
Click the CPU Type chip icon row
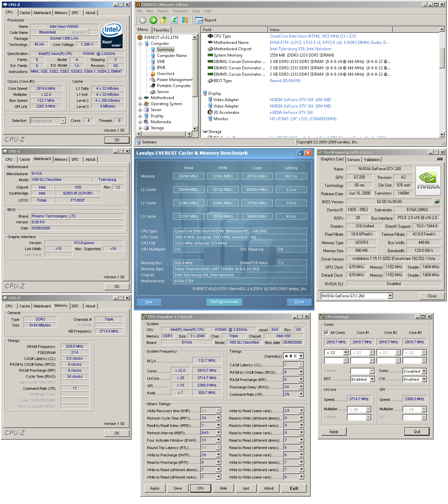(210, 36)
